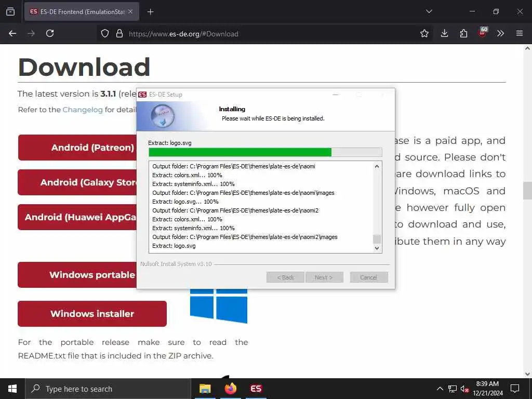The width and height of the screenshot is (532, 399).
Task: Click the Android (Patreon) download button
Action: tap(77, 148)
